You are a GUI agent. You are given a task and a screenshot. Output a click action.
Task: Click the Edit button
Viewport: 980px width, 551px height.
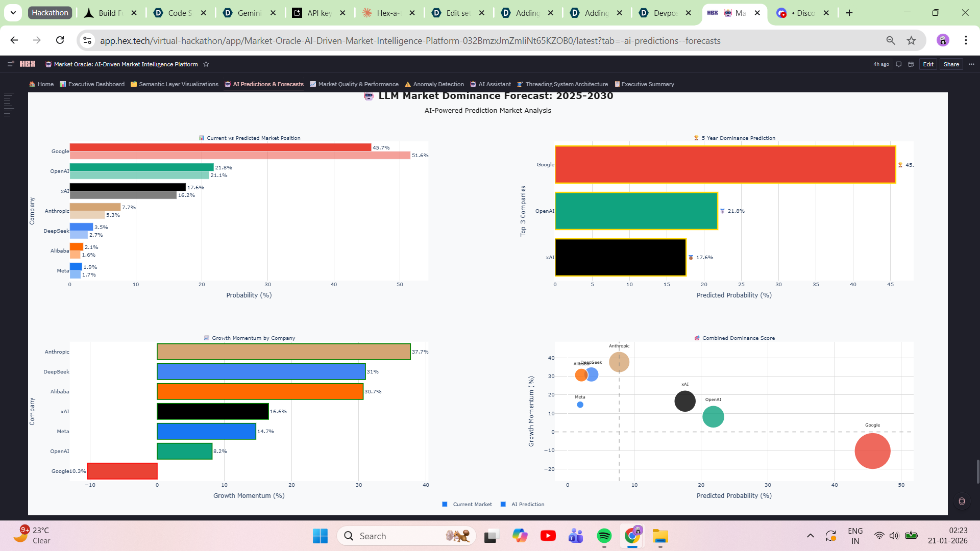click(928, 64)
